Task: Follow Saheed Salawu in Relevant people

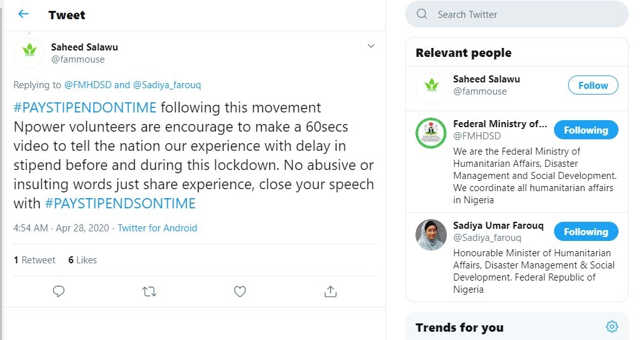Action: (x=593, y=86)
